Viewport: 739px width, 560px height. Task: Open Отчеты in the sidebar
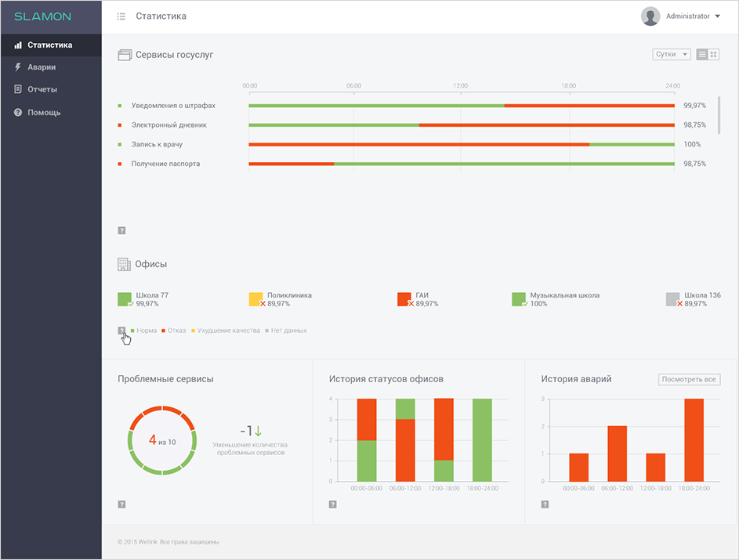click(x=51, y=89)
